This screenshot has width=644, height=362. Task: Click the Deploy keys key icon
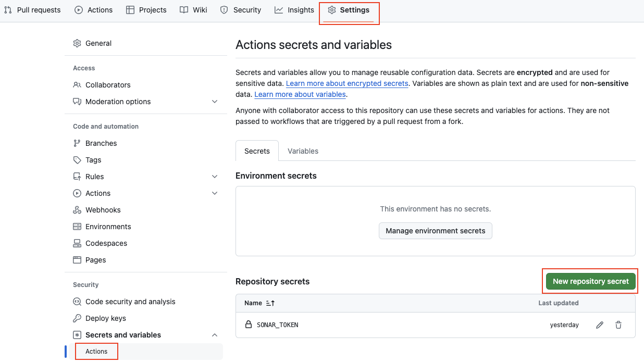(x=77, y=318)
